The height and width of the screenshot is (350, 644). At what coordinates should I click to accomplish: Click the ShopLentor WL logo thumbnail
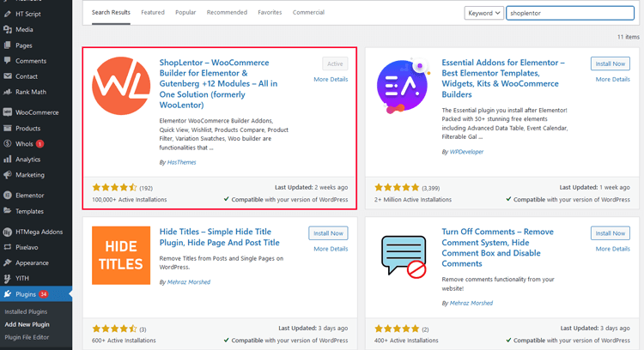click(121, 86)
